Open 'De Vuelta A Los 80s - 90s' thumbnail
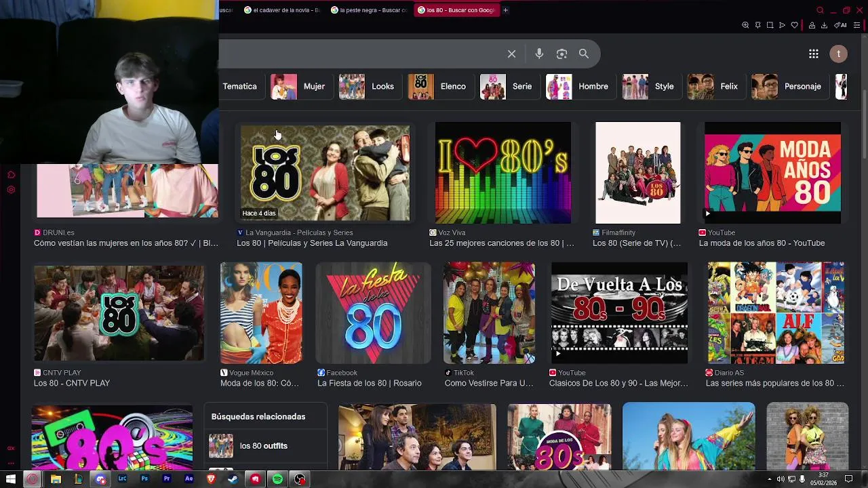The width and height of the screenshot is (868, 488). pyautogui.click(x=619, y=313)
